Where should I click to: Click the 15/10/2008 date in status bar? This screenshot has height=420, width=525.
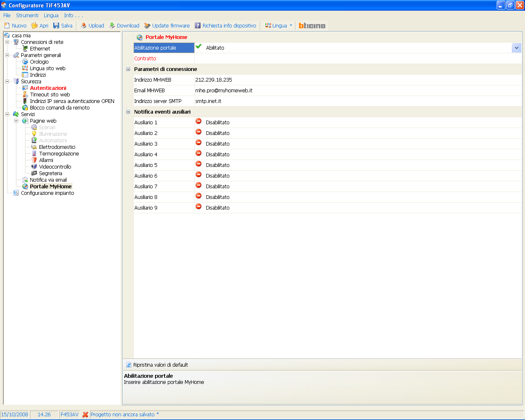(15, 415)
